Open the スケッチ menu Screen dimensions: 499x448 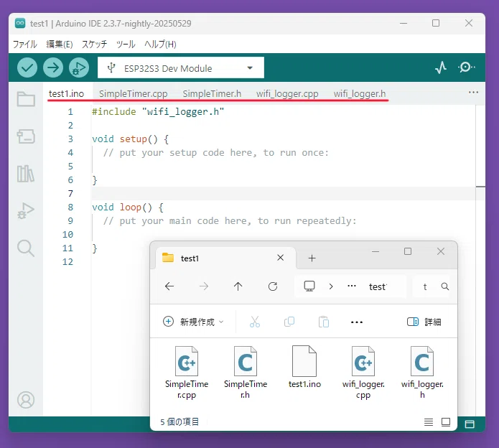point(94,44)
